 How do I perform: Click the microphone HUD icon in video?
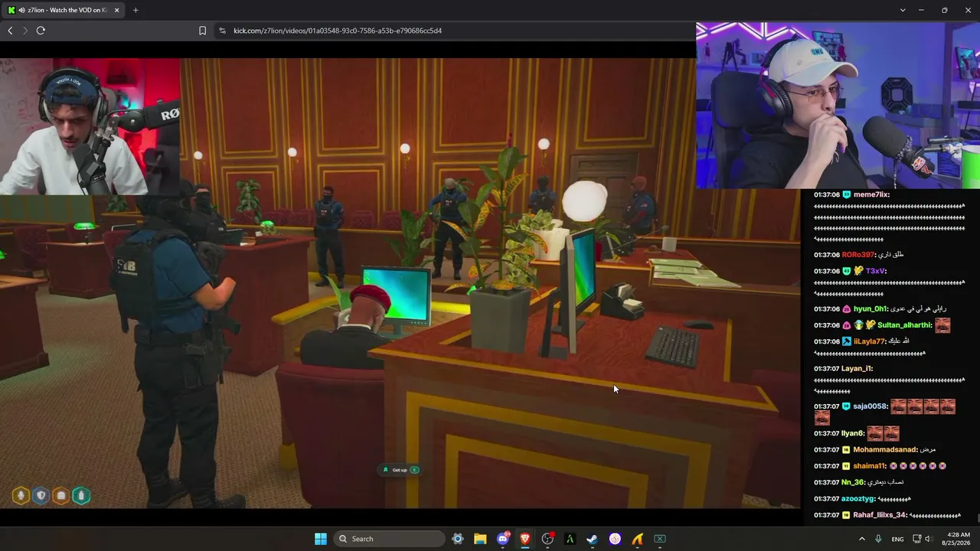tap(21, 496)
